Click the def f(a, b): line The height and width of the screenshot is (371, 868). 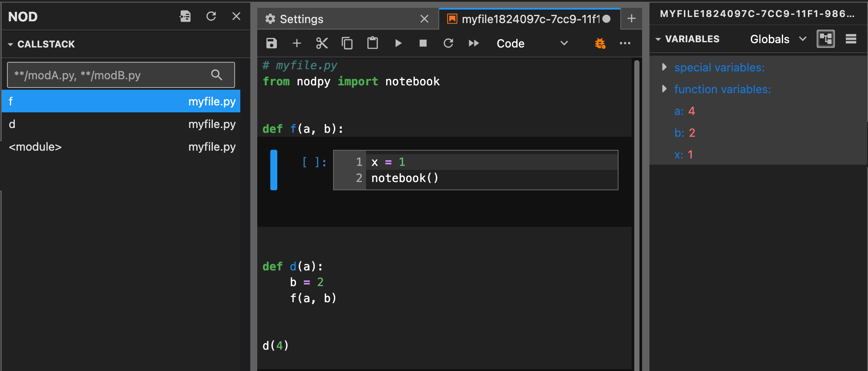click(x=303, y=129)
